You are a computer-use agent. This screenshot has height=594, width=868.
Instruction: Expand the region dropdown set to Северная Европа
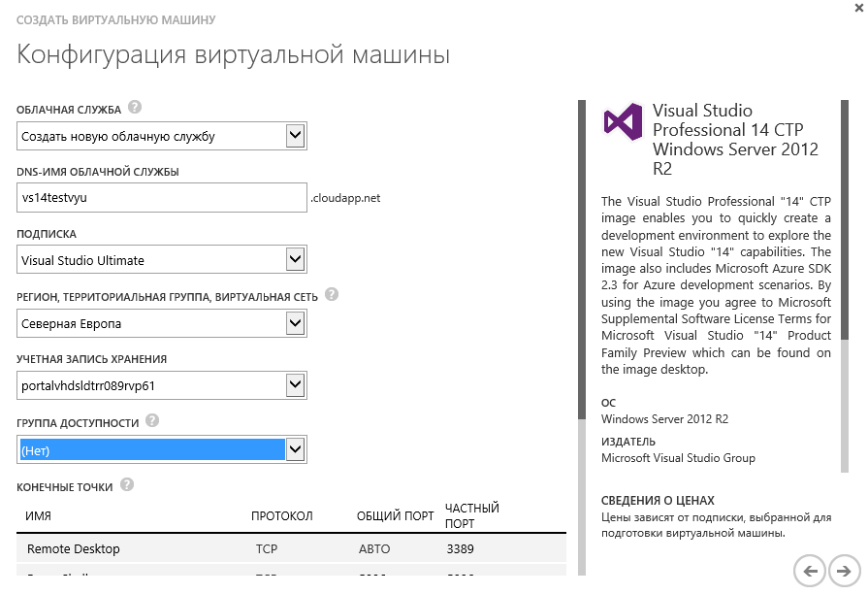(162, 323)
